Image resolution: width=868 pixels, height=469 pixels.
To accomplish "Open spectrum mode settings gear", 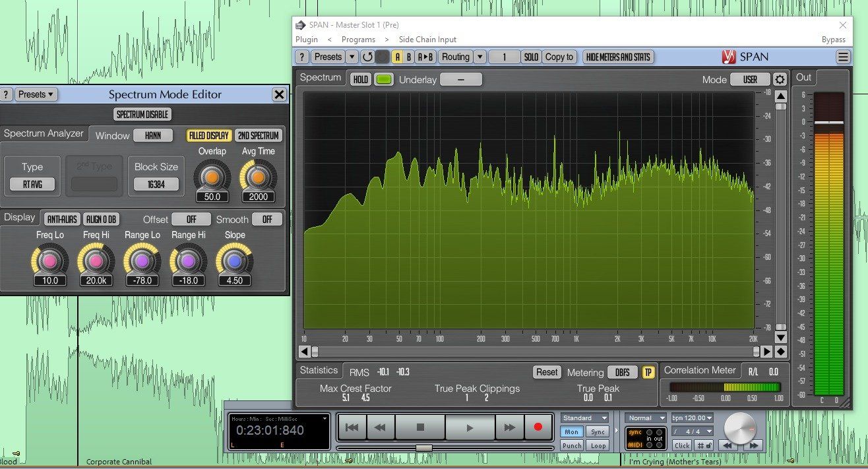I will [x=780, y=79].
